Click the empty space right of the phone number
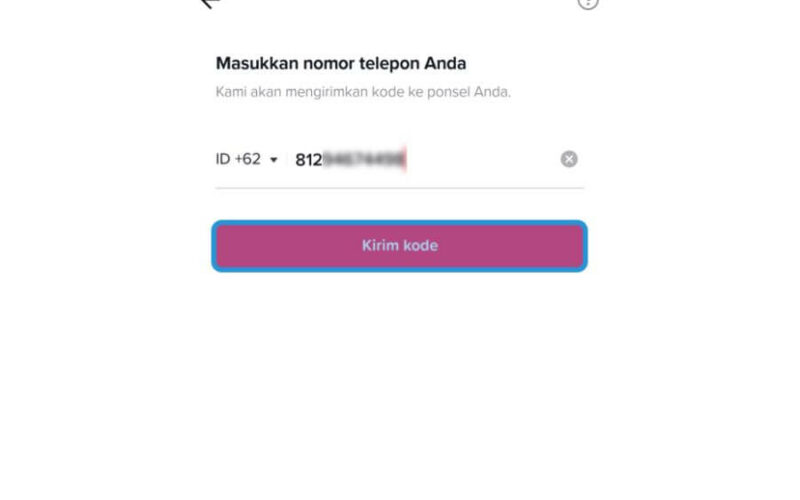The width and height of the screenshot is (800, 500). click(482, 160)
